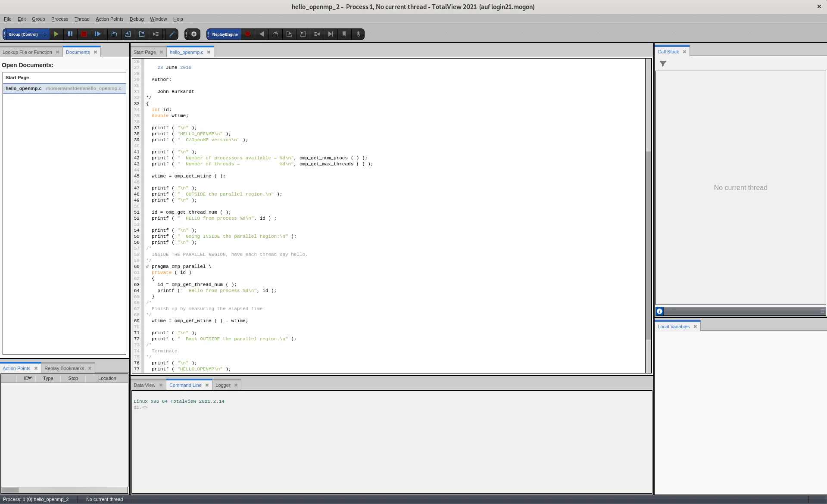Viewport: 827px width, 504px height.
Task: Click the Replay bookmark icon
Action: pos(344,34)
